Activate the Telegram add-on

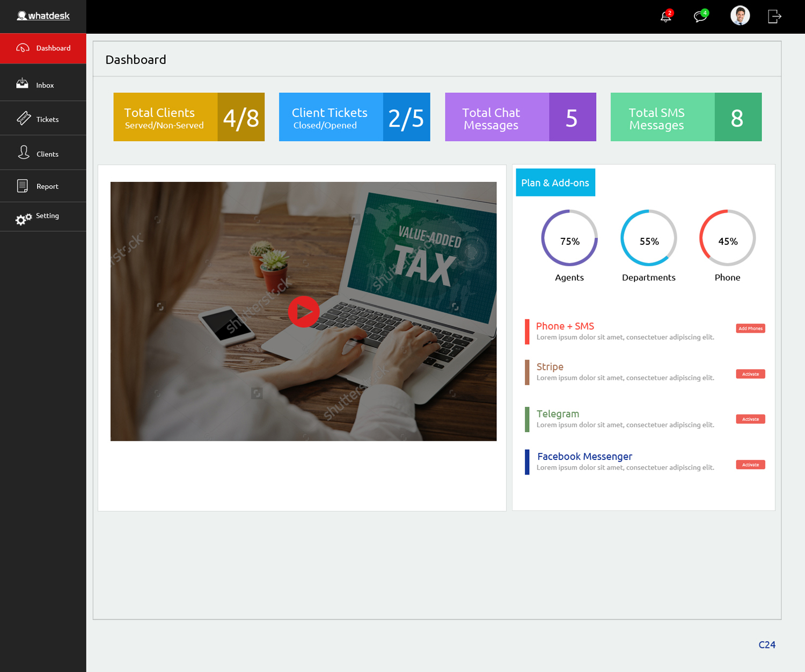750,419
